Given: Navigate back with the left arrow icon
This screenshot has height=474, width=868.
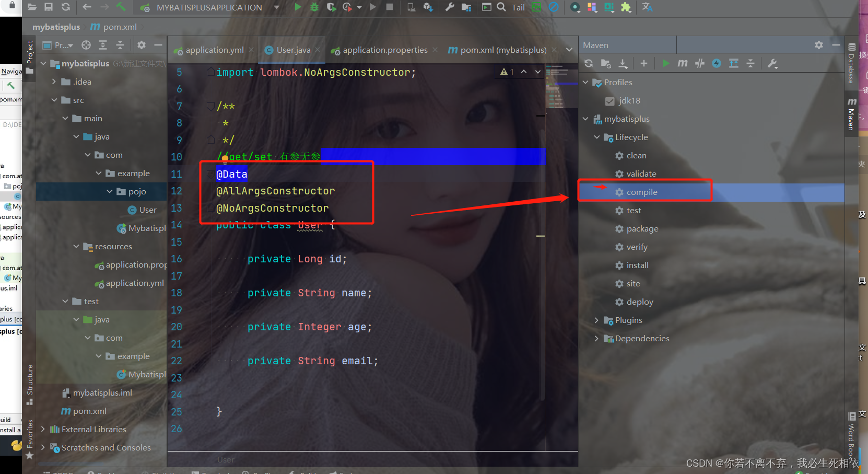Looking at the screenshot, I should coord(87,7).
